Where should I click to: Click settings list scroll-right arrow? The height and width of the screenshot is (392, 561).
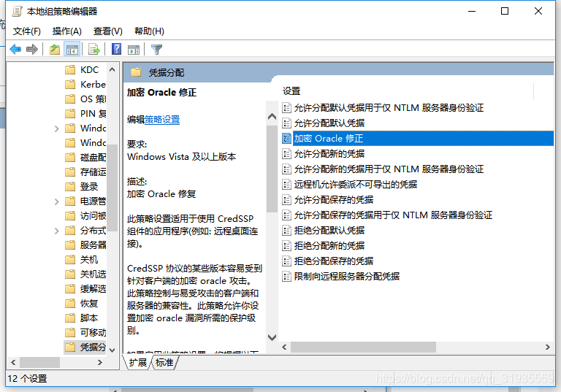click(547, 347)
